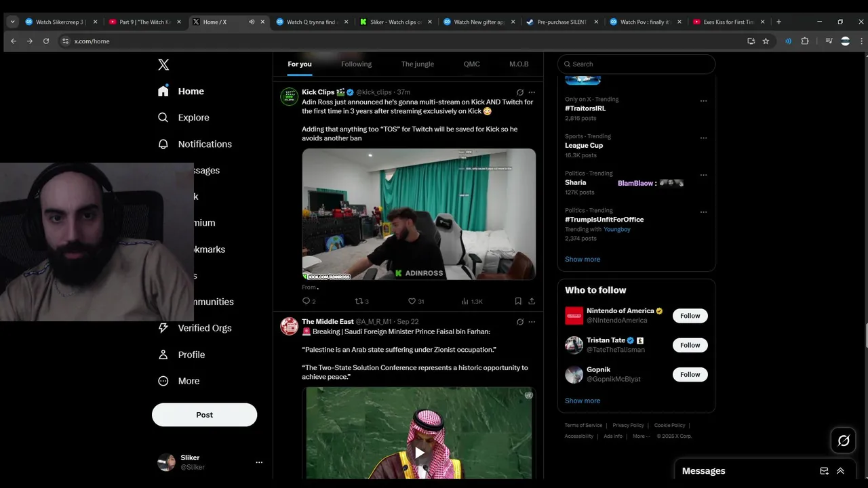This screenshot has width=868, height=488.
Task: Open the More menu in the sidebar
Action: pyautogui.click(x=179, y=381)
